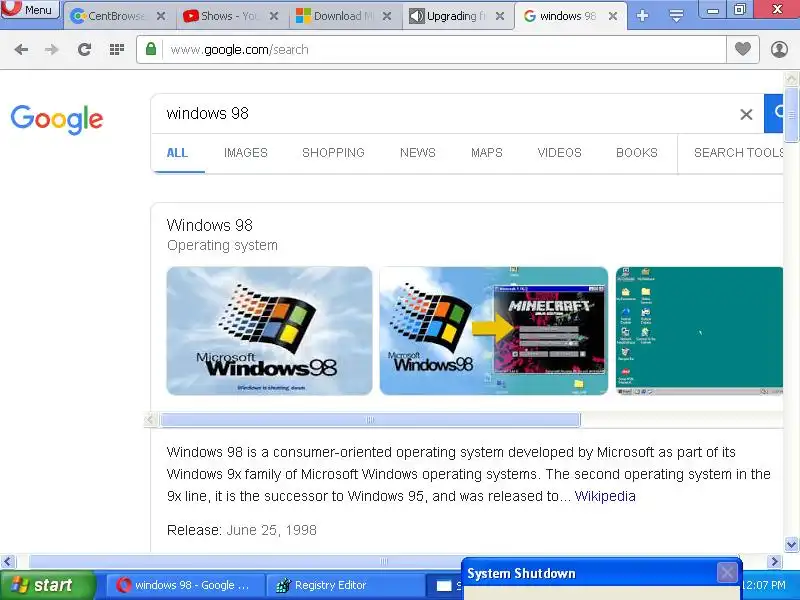Open SEARCH TOOLS options
The width and height of the screenshot is (800, 600).
click(738, 153)
